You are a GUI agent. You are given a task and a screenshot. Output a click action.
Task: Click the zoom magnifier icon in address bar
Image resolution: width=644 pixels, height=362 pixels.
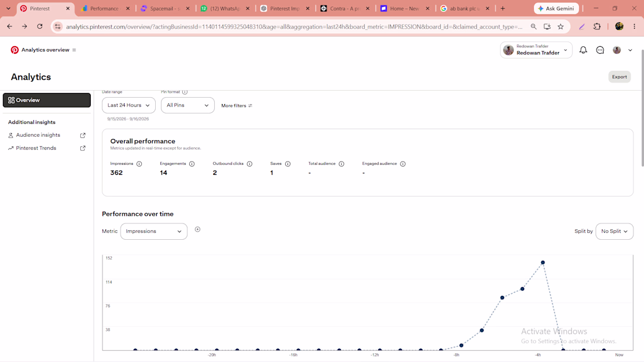pyautogui.click(x=533, y=26)
